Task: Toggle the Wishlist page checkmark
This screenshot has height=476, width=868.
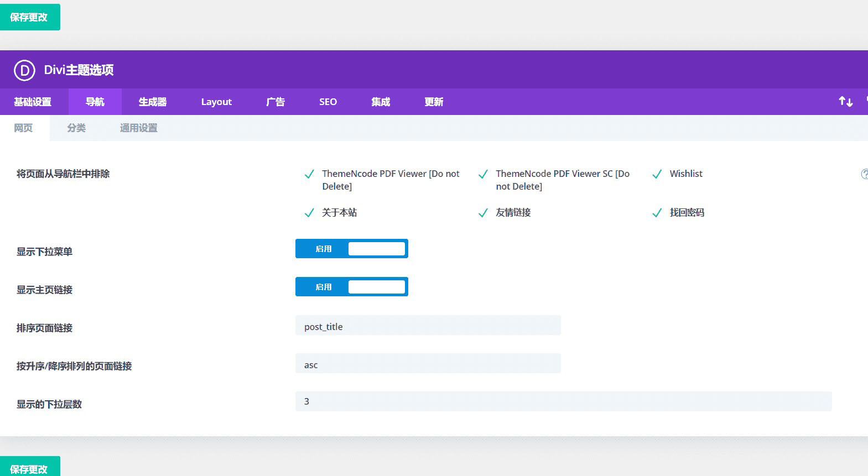Action: pyautogui.click(x=657, y=174)
